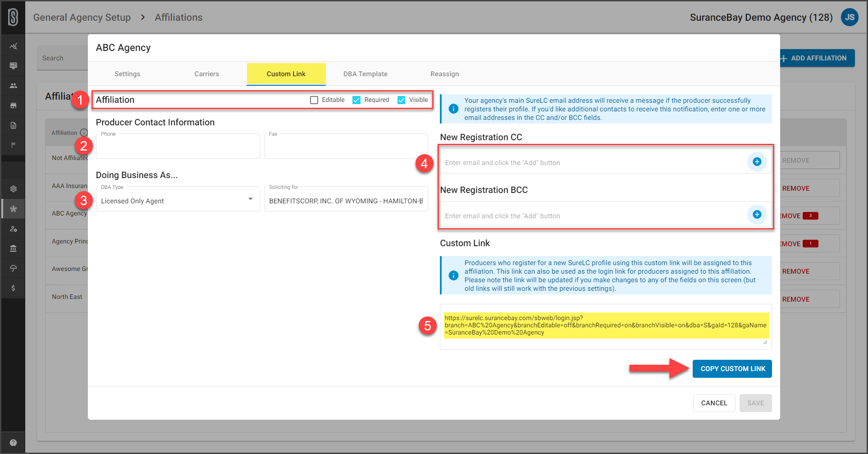Viewport: 868px width, 454px height.
Task: Open the dollar sign sidebar icon
Action: pos(13,288)
